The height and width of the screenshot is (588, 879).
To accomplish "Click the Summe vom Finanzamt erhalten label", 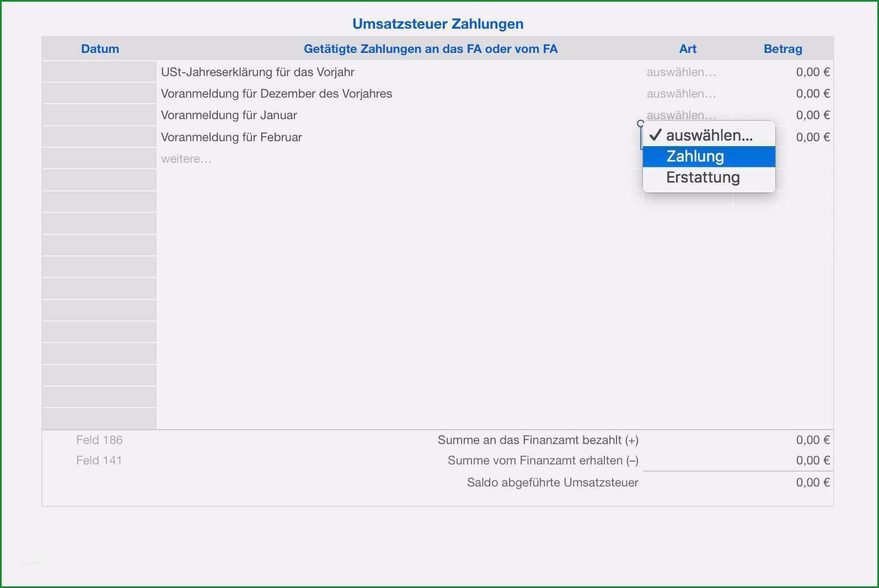I will tap(543, 461).
